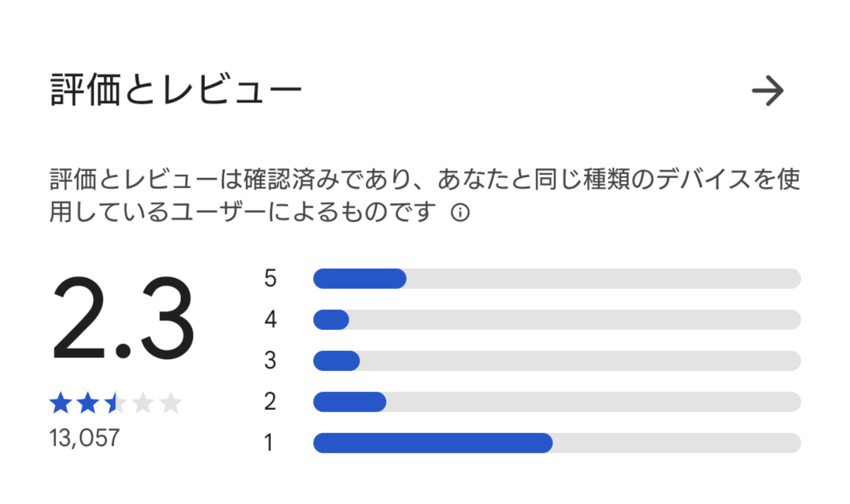Tap the fifth gray star

[x=171, y=403]
